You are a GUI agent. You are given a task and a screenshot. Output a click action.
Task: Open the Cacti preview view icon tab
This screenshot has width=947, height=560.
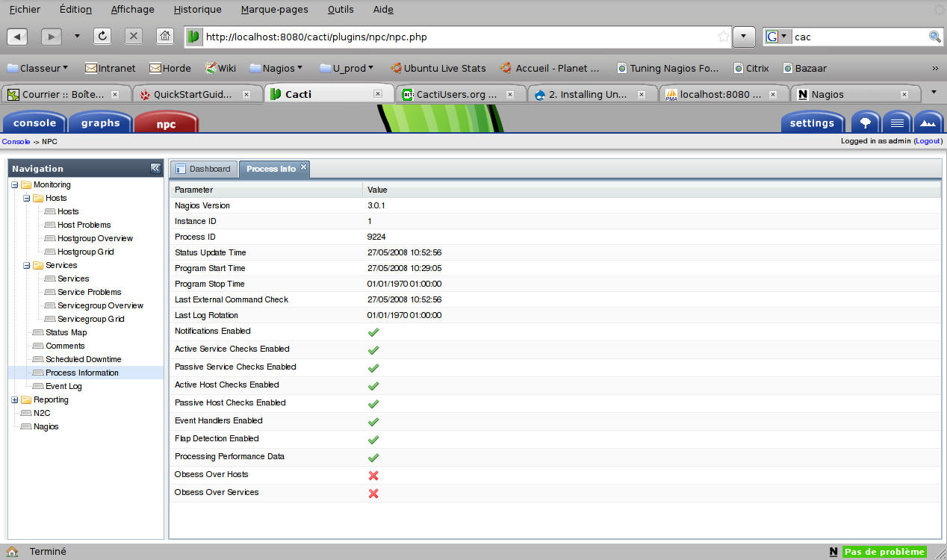tap(928, 123)
